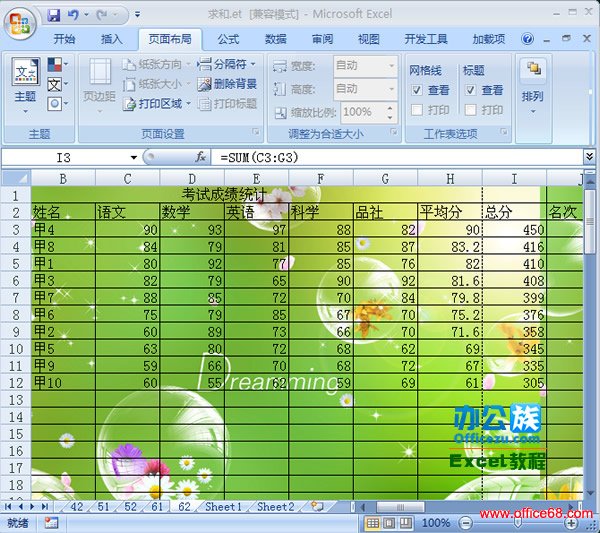Switch to the Review (审阅) tab
Screen dimensions: 600x533
322,39
